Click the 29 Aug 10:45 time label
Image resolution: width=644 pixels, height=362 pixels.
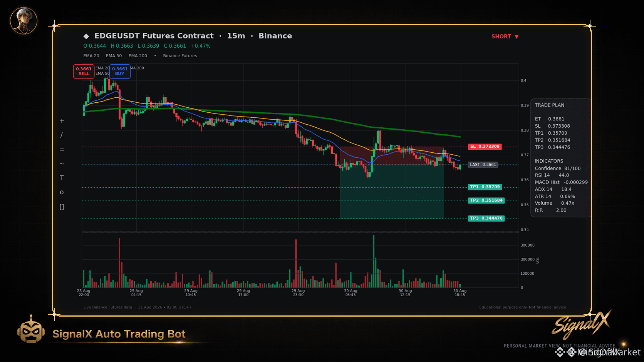191,293
